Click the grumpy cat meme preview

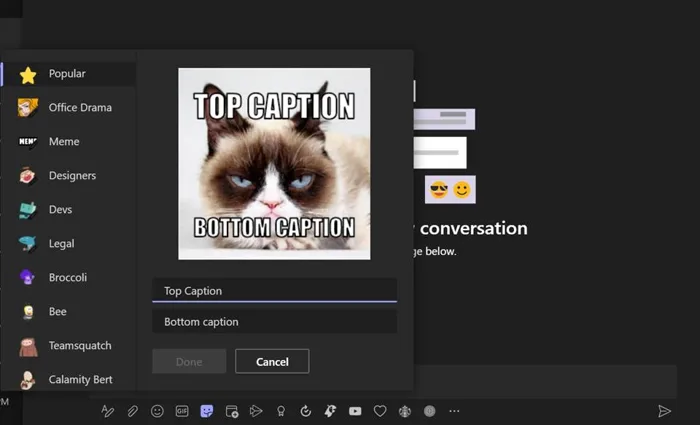(x=274, y=164)
